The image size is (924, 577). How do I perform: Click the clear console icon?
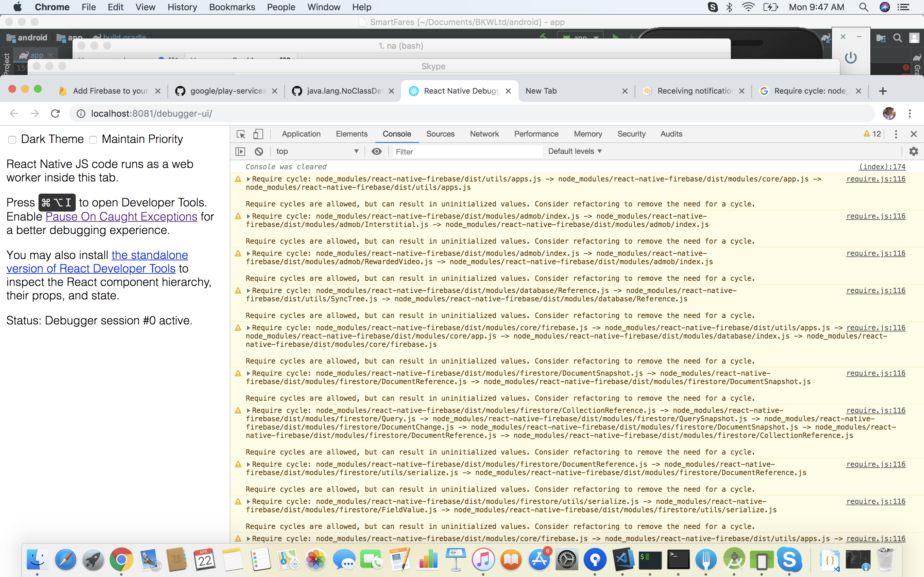[259, 152]
